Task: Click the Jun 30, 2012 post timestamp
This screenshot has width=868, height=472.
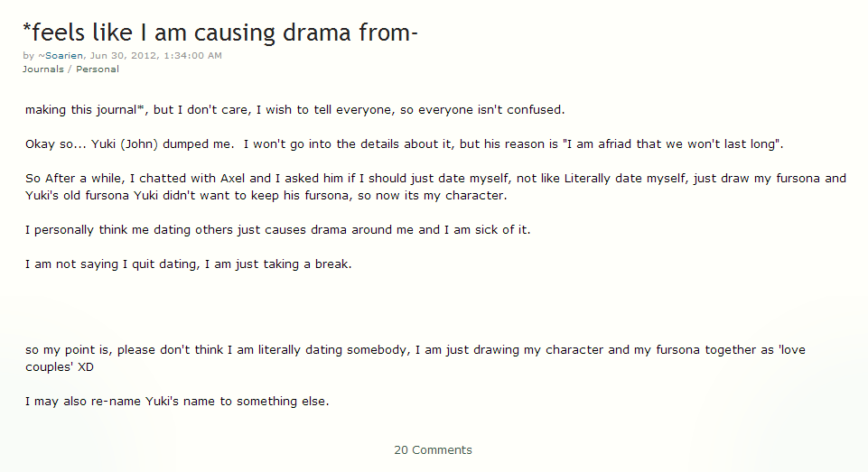Action: pos(156,56)
